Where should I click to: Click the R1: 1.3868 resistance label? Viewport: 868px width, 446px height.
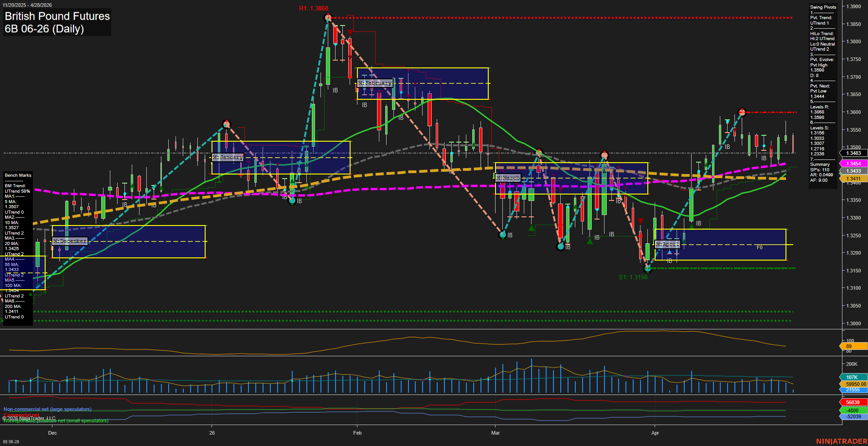pyautogui.click(x=315, y=7)
